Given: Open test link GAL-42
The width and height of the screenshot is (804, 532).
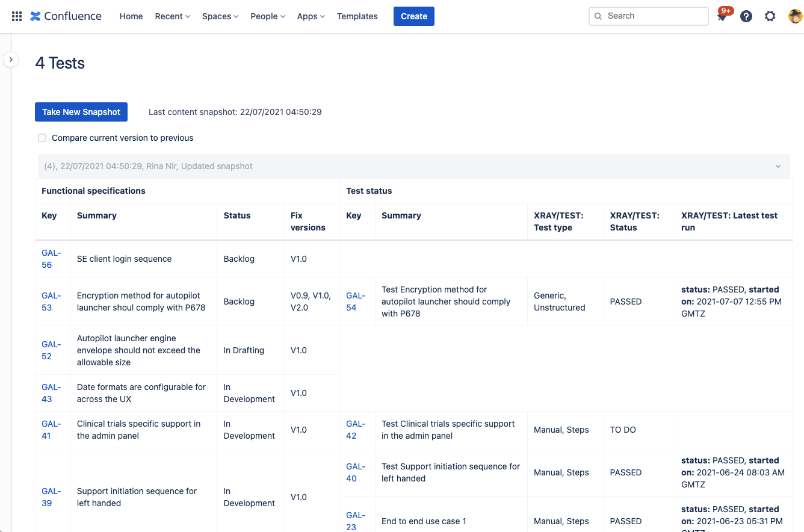Looking at the screenshot, I should point(355,430).
